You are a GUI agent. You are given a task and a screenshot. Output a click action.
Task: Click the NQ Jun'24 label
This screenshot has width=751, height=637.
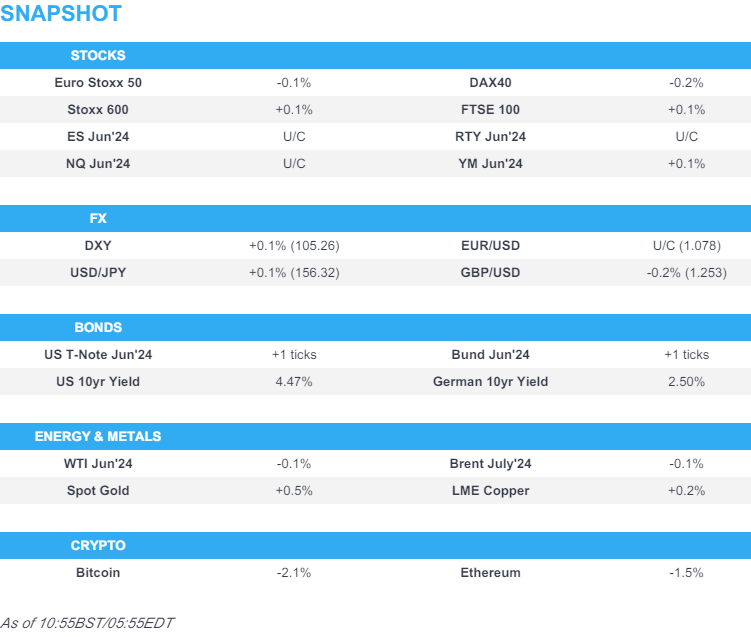coord(98,164)
